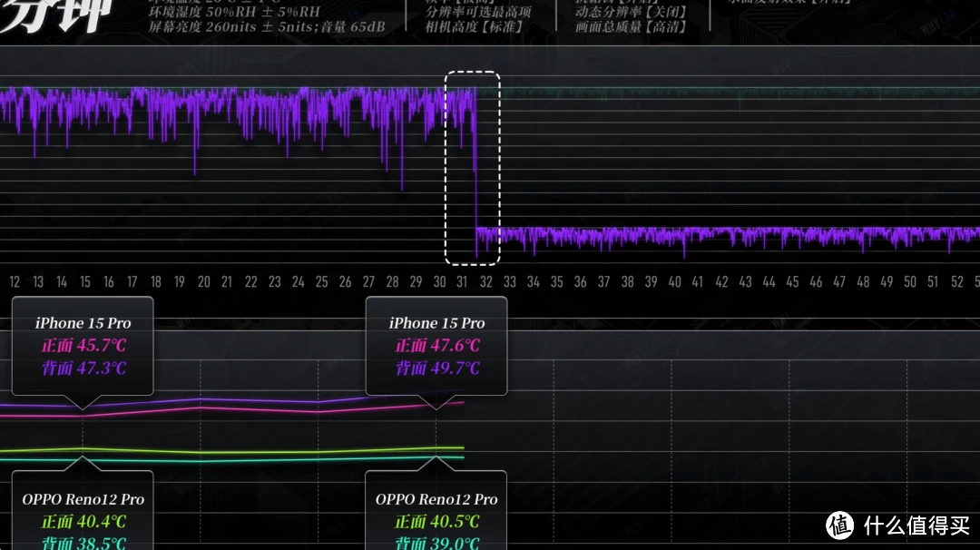The height and width of the screenshot is (550, 980).
Task: Click the 40 minute mark on axis
Action: 674,282
